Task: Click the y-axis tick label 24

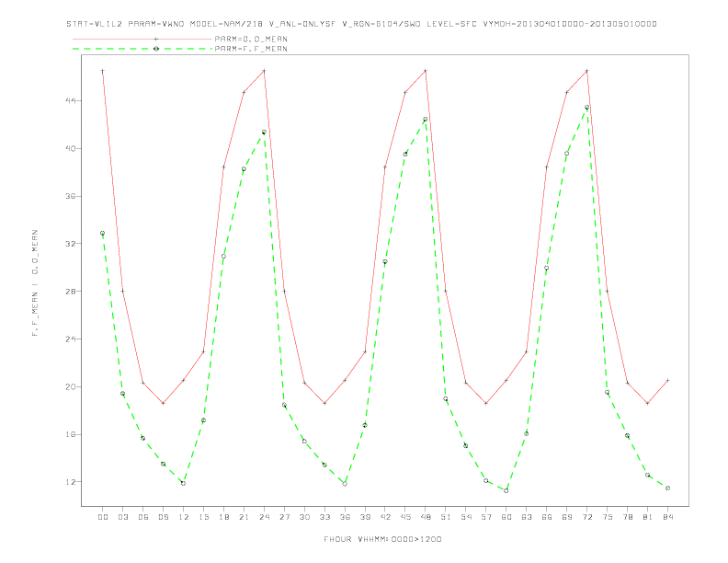Action: pyautogui.click(x=71, y=339)
